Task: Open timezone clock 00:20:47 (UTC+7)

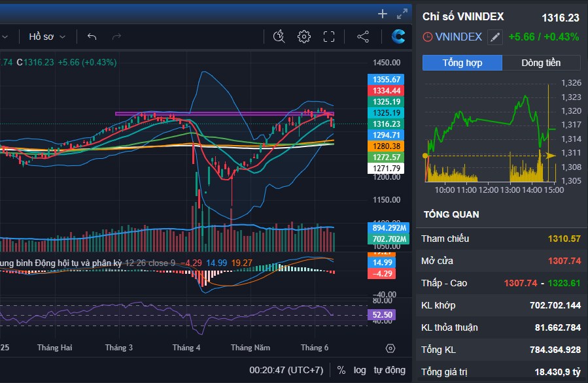Action: (x=286, y=371)
